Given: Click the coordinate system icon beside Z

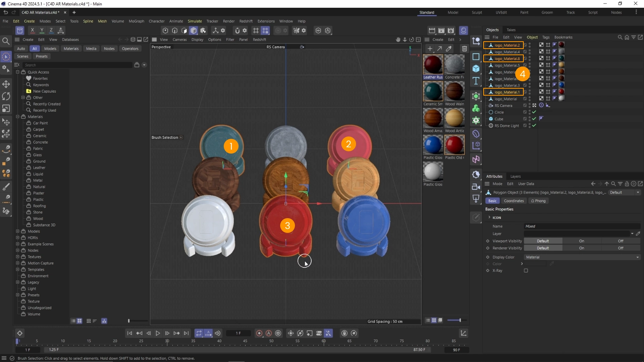Looking at the screenshot, I should pyautogui.click(x=61, y=30).
